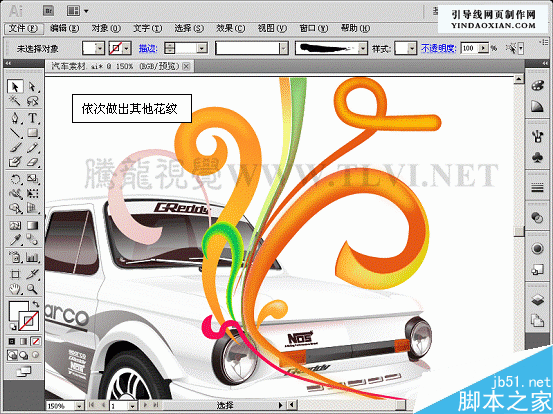Open the 对象(O) menu
Screen dimensions: 553x414
click(106, 28)
